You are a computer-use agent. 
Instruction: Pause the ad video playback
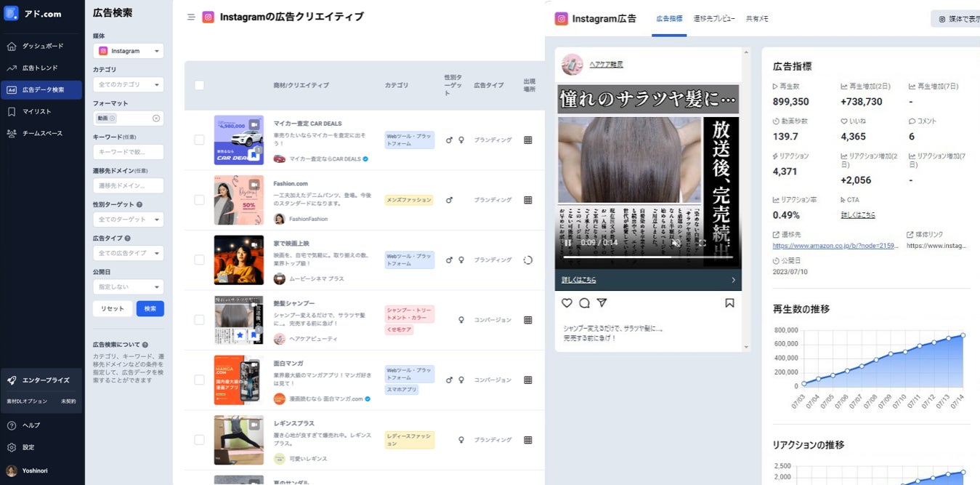pyautogui.click(x=568, y=243)
